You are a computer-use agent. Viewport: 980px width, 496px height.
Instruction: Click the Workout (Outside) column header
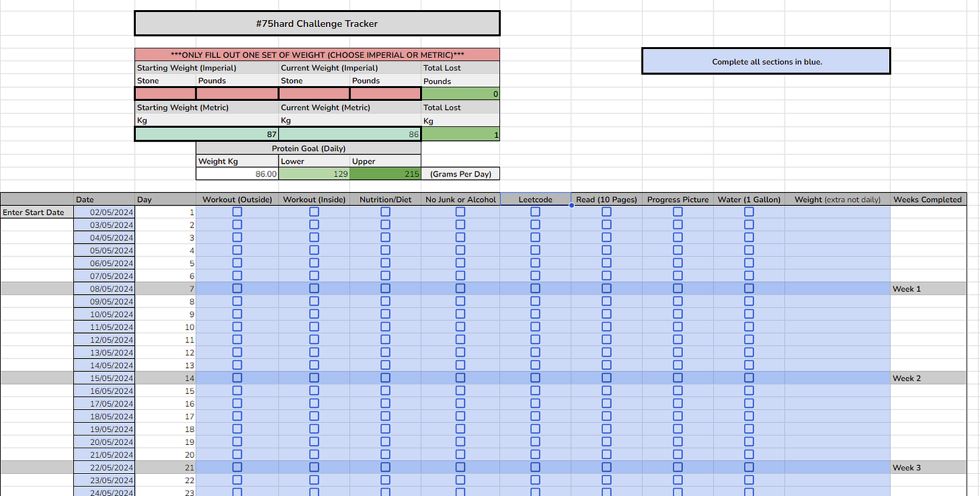[x=237, y=199]
